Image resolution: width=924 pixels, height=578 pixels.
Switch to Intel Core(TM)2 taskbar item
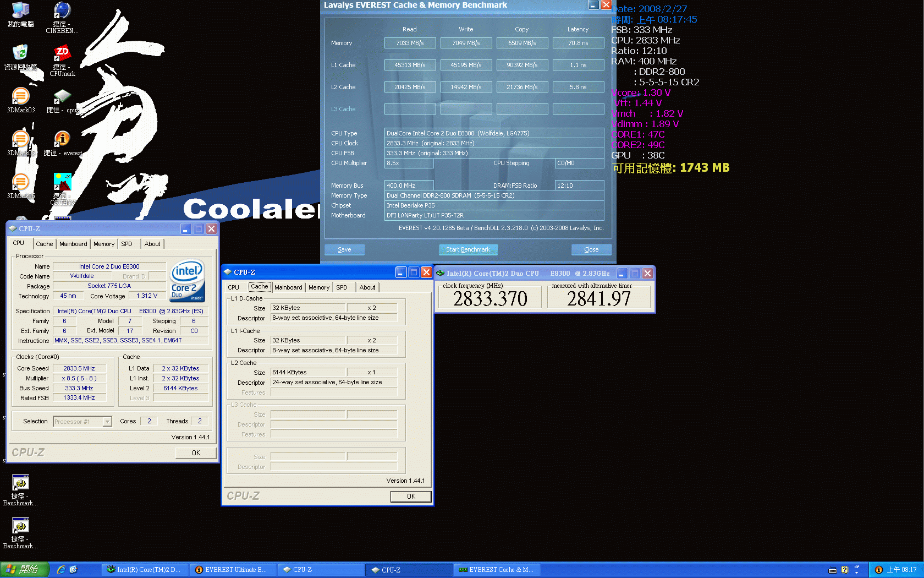click(x=145, y=570)
